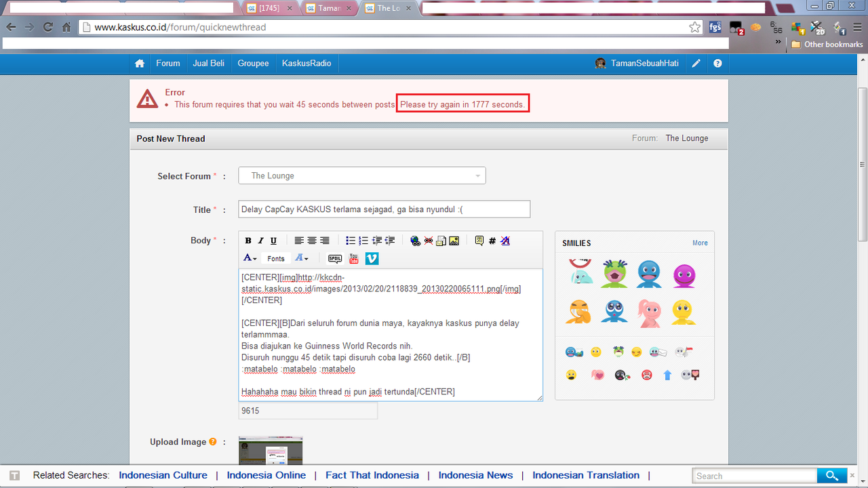Switch to The Lounge browser tab
This screenshot has height=488, width=868.
coord(389,8)
